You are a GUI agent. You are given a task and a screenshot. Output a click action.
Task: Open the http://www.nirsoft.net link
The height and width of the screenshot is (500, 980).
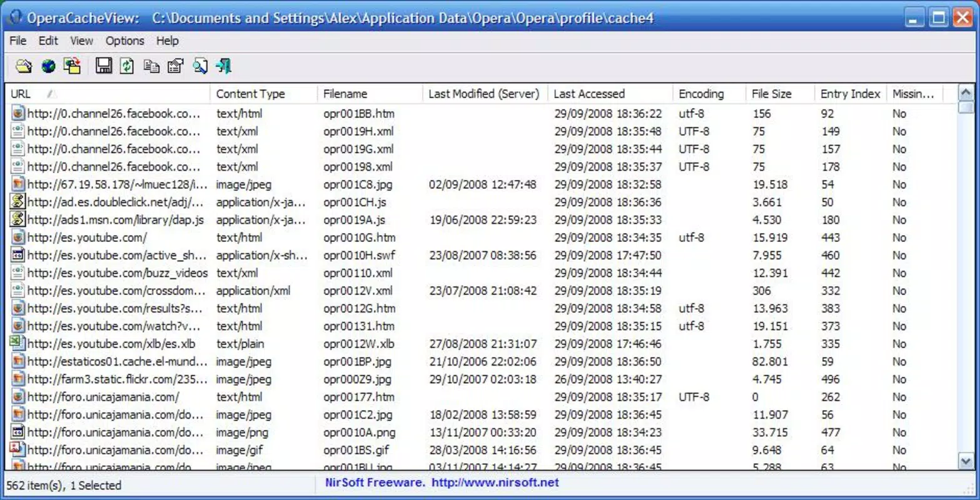(495, 482)
